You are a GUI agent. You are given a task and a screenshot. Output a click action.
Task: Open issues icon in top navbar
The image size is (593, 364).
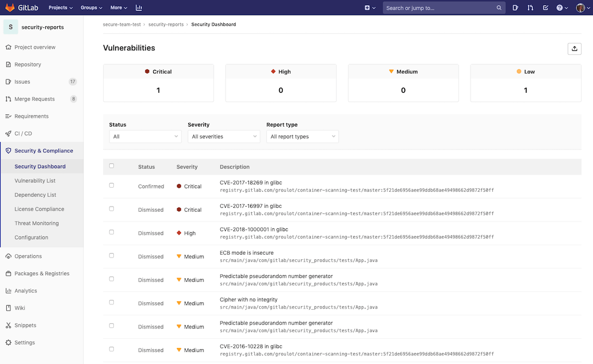coord(516,8)
